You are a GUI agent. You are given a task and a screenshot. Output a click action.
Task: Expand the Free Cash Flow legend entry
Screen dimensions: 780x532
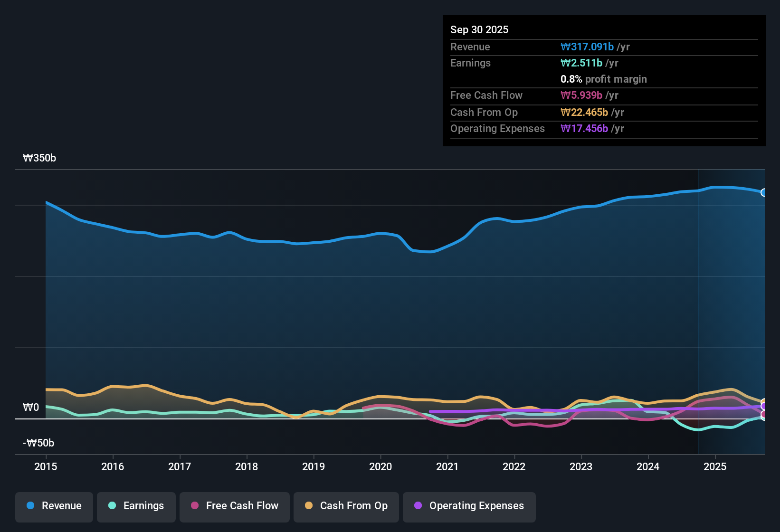pos(234,506)
